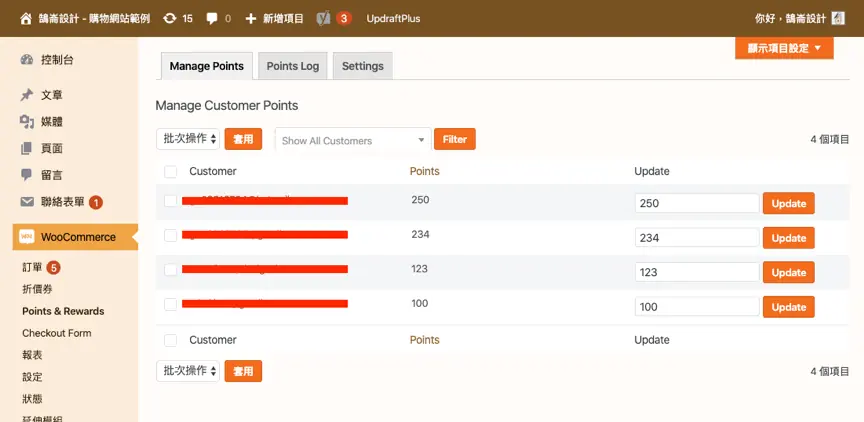Click the bottom 套用 apply button
Screen dimensions: 864x422
(243, 371)
